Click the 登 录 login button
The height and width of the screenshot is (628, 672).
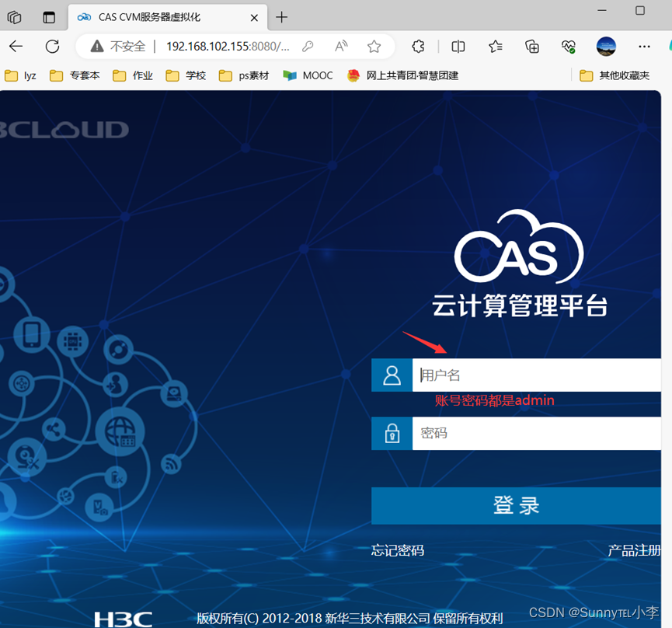517,505
